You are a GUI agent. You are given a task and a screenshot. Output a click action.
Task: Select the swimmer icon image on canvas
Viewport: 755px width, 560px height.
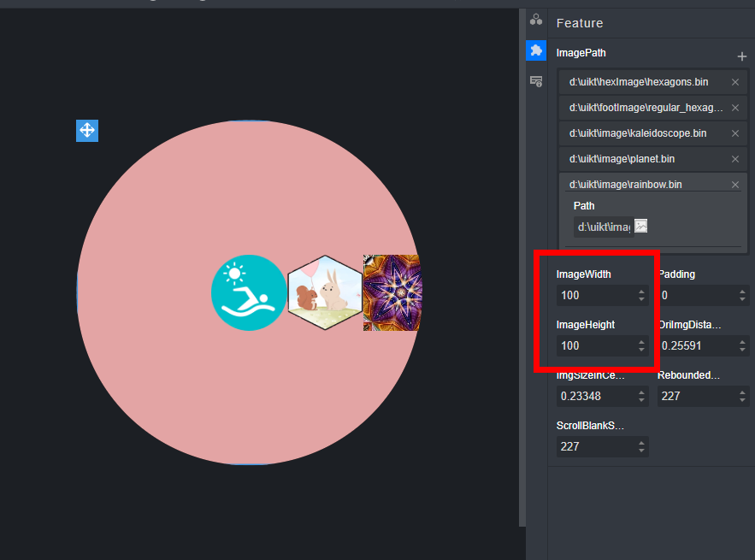click(249, 292)
